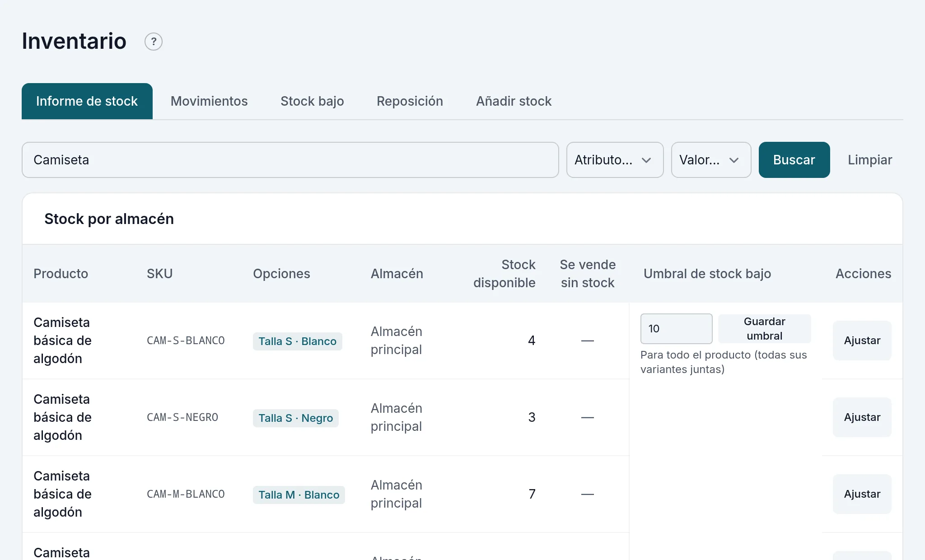Click Ajustar for CAM-S-NEGRO row
Viewport: 925px width, 560px height.
pyautogui.click(x=862, y=417)
